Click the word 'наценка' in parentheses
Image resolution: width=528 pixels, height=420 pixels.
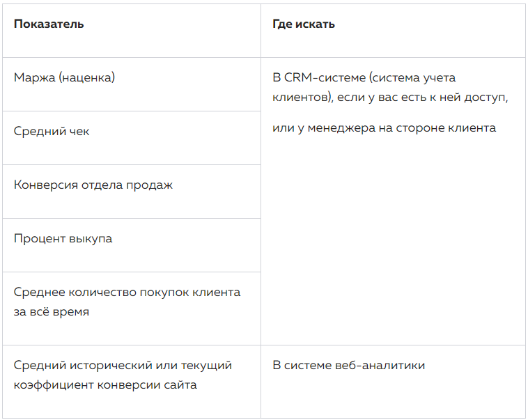[87, 78]
